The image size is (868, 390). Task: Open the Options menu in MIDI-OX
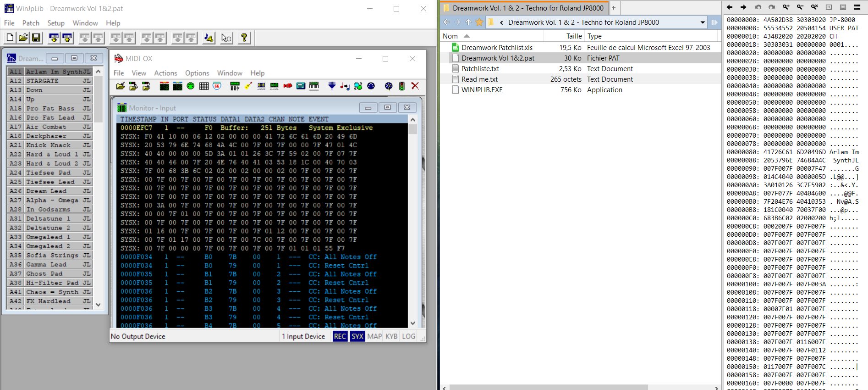[x=197, y=73]
